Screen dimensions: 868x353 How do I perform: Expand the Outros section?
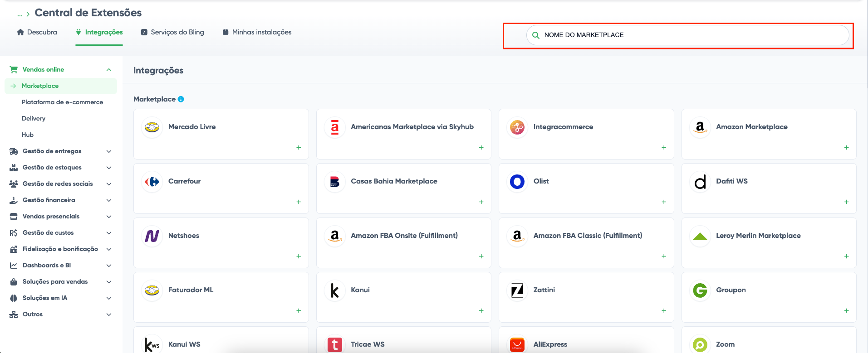pos(109,314)
